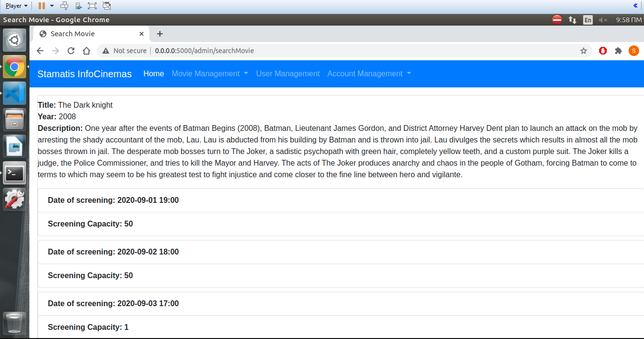Expand the Movie Management dropdown
The width and height of the screenshot is (644, 339).
coord(210,74)
